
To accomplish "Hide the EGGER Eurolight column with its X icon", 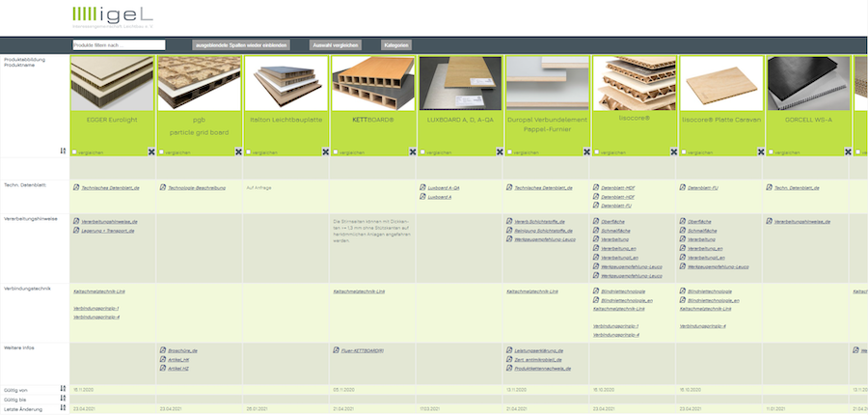I will pyautogui.click(x=151, y=152).
